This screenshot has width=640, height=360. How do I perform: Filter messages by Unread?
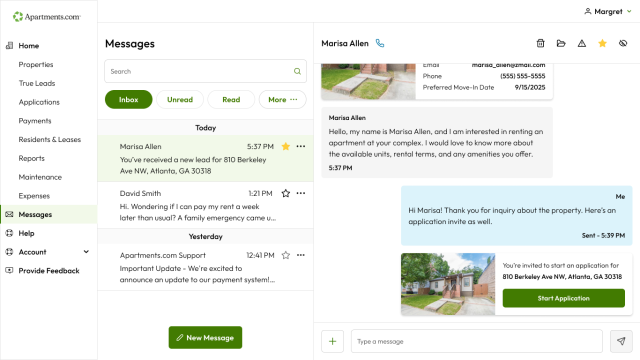180,100
